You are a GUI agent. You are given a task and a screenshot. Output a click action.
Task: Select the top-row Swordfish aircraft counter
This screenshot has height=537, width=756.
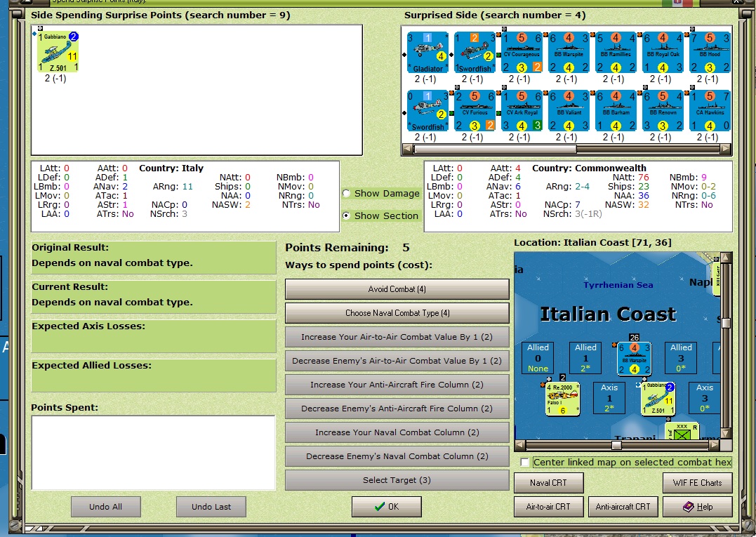(475, 52)
